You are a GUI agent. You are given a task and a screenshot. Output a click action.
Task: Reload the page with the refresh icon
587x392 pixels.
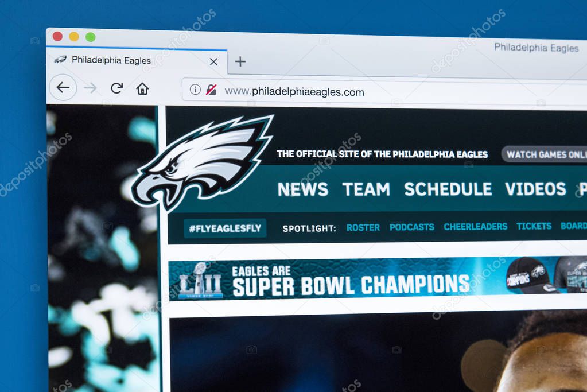pos(117,88)
